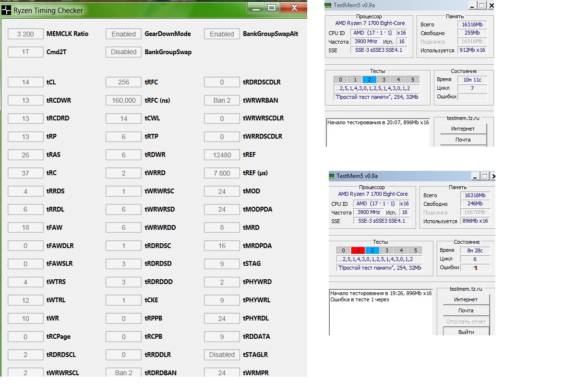Click the tCWL value field
This screenshot has height=392, width=564.
click(123, 119)
